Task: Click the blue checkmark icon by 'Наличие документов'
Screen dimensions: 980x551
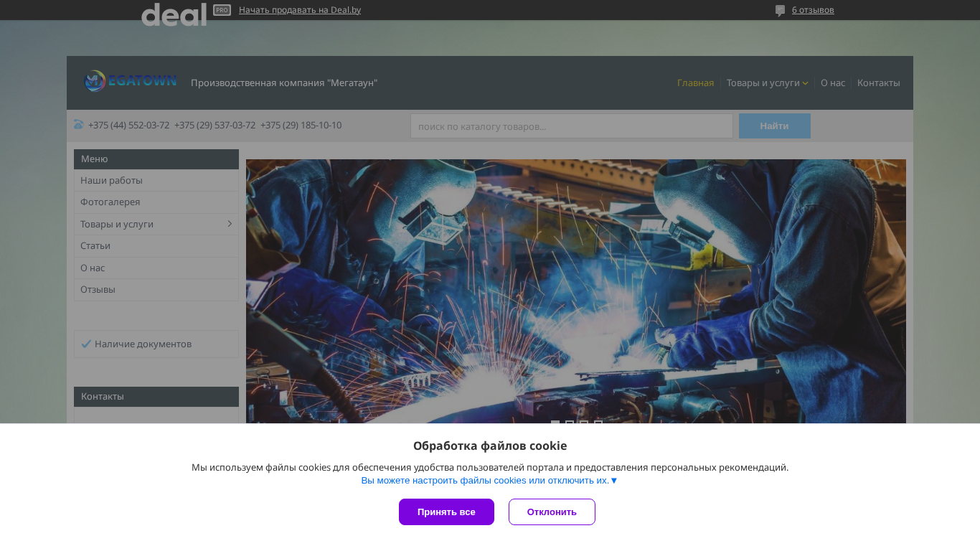Action: [x=86, y=344]
